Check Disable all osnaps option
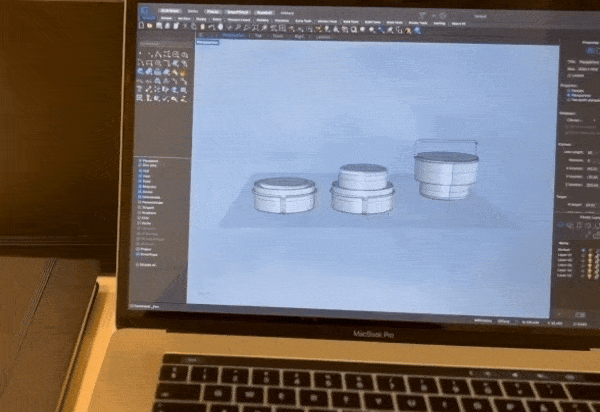This screenshot has height=412, width=600. coord(138,264)
